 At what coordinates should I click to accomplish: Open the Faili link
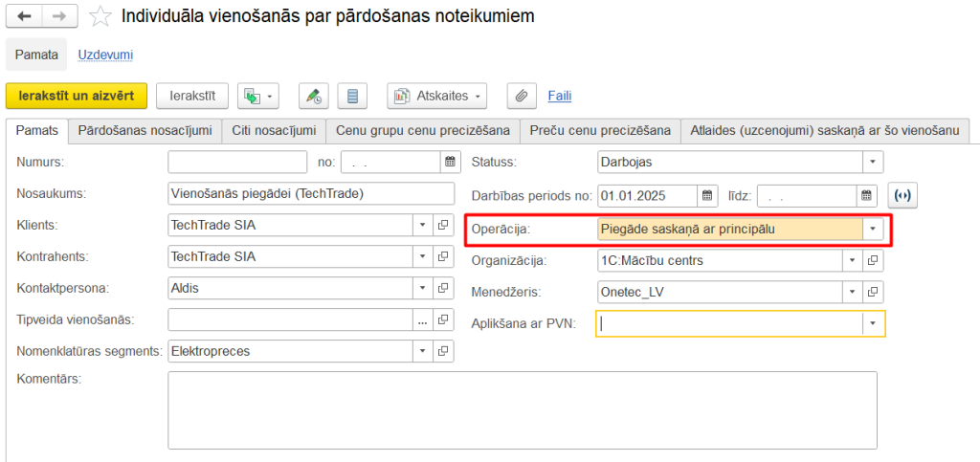tap(559, 96)
